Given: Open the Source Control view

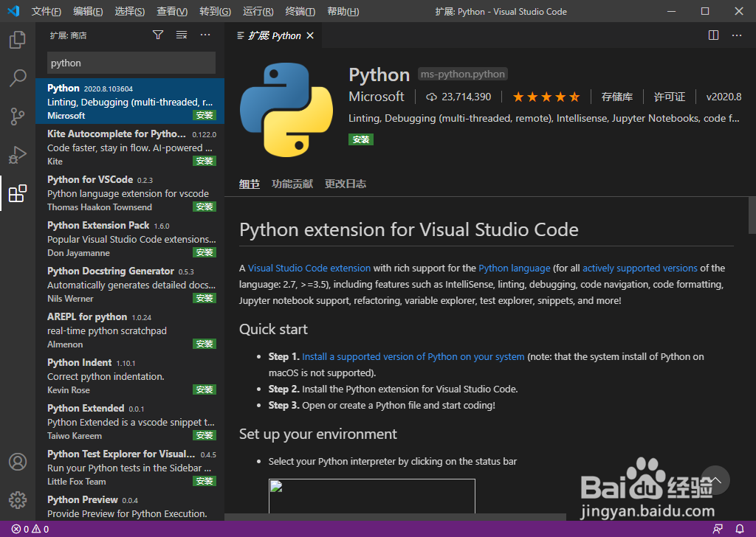Looking at the screenshot, I should tap(18, 116).
